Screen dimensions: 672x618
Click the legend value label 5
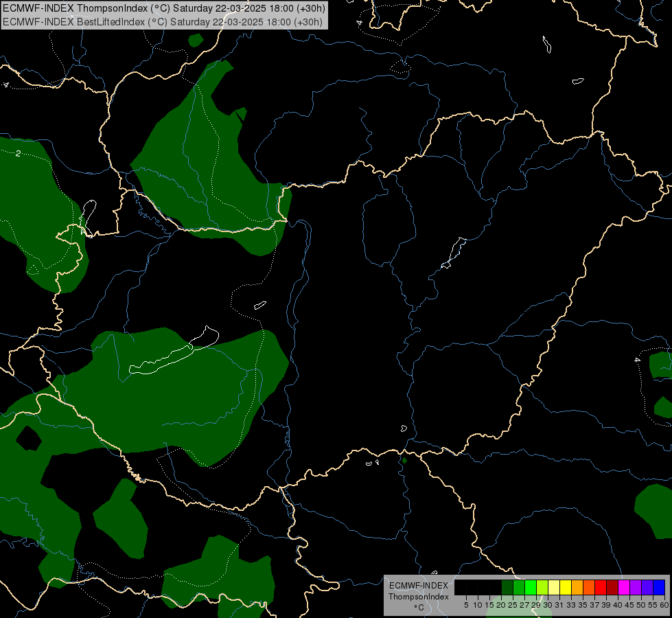coord(466,605)
